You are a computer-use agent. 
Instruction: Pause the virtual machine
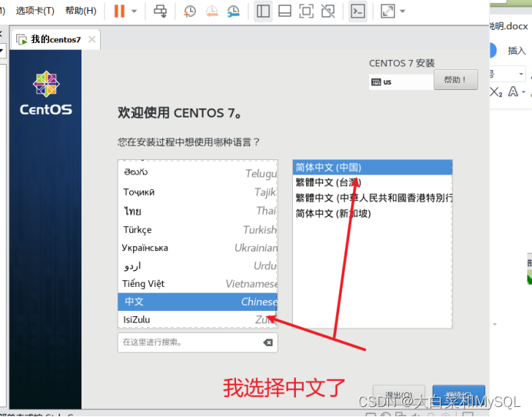click(119, 11)
